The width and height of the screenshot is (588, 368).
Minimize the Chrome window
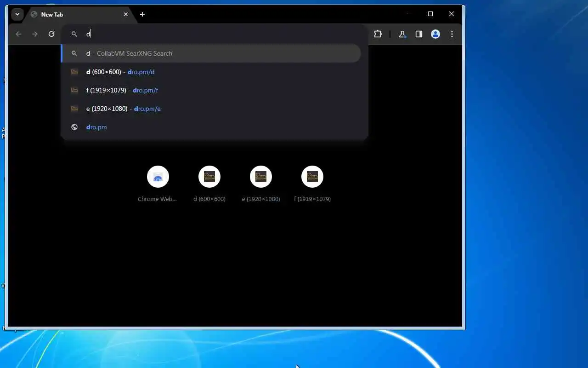pyautogui.click(x=409, y=14)
